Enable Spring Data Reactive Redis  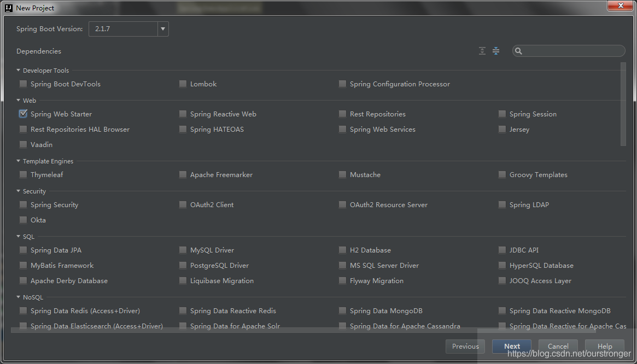point(183,311)
